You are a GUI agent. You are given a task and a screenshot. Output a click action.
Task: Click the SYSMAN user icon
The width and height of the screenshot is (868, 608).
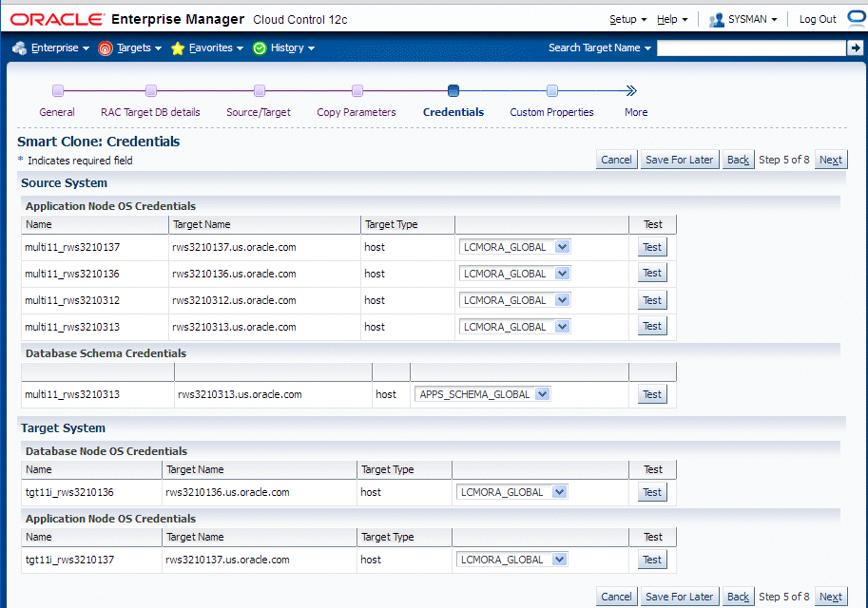point(716,20)
